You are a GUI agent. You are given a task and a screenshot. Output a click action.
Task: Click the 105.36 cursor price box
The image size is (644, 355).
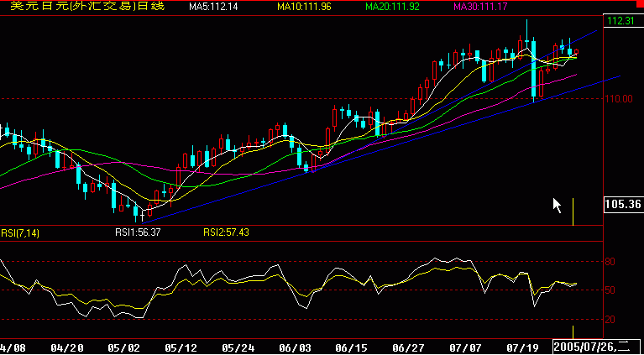pyautogui.click(x=624, y=205)
